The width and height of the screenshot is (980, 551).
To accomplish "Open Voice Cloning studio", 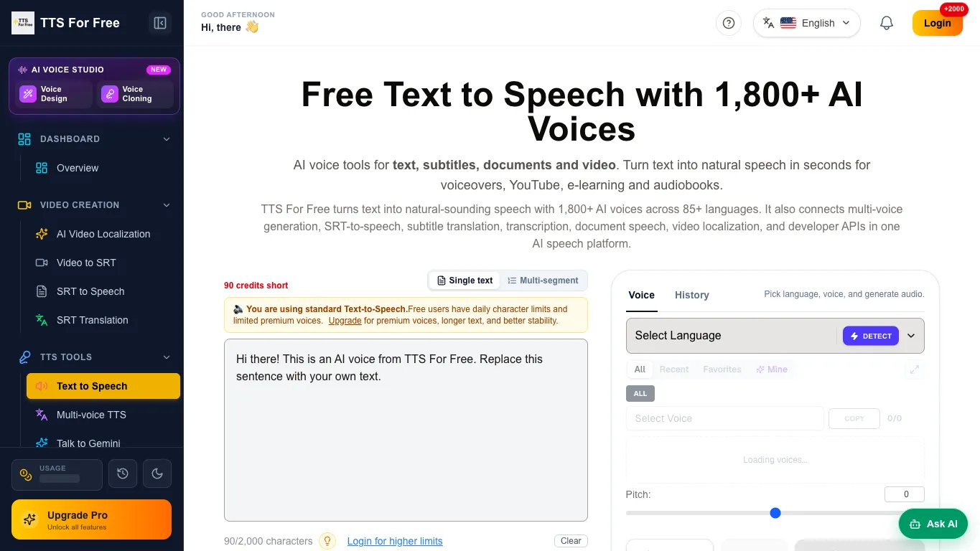I will pos(136,94).
